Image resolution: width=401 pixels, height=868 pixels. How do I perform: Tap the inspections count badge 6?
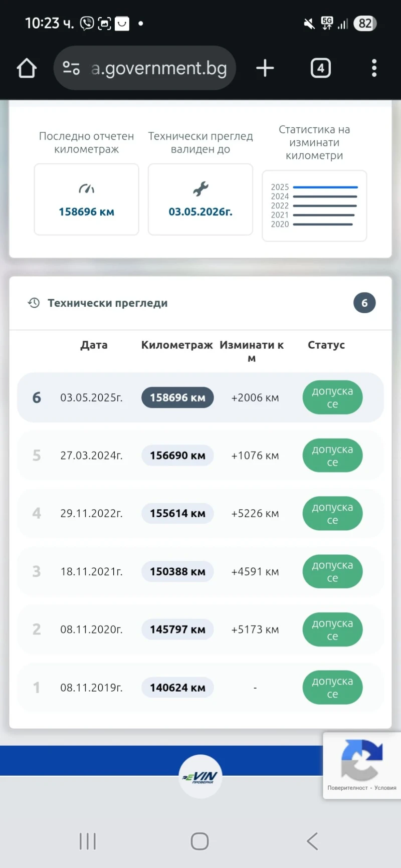coord(364,303)
